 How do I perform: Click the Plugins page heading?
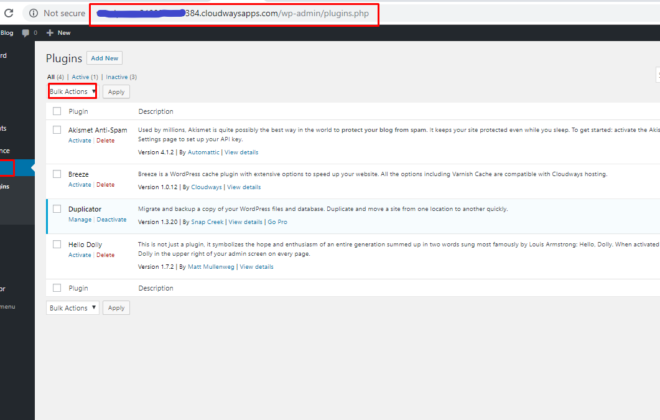[64, 58]
